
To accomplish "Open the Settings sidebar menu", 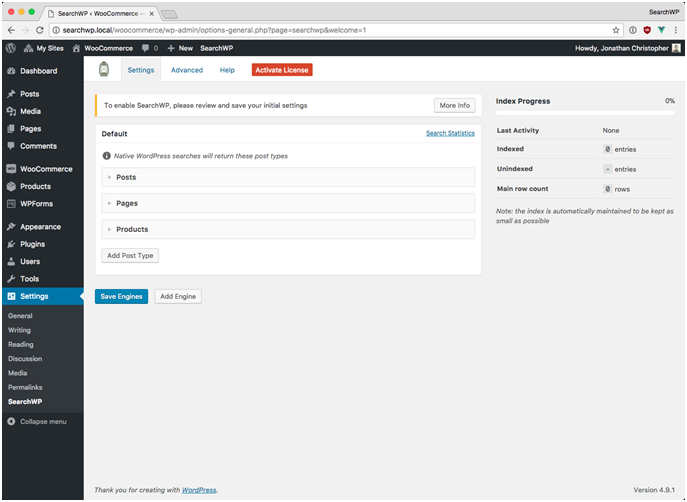I will coord(42,296).
